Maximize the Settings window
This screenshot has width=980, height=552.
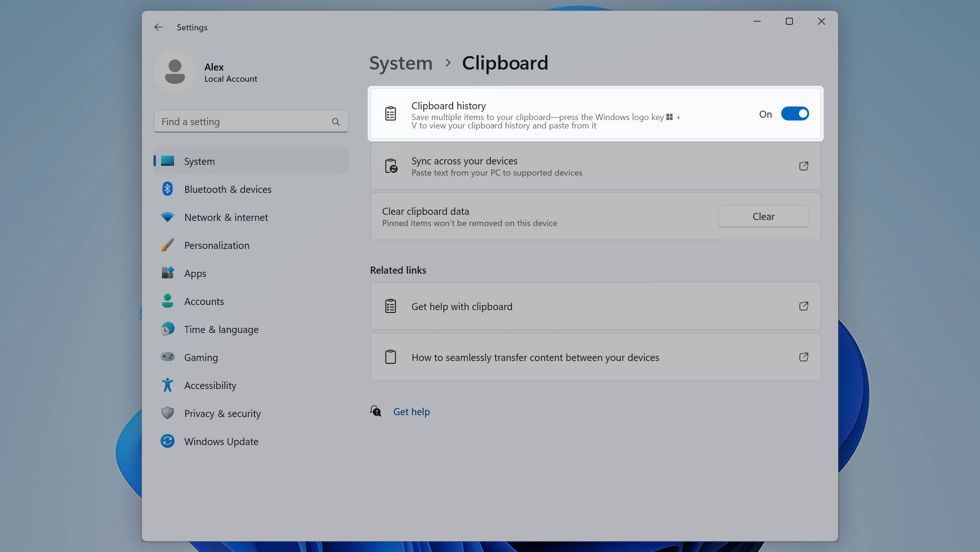click(789, 21)
